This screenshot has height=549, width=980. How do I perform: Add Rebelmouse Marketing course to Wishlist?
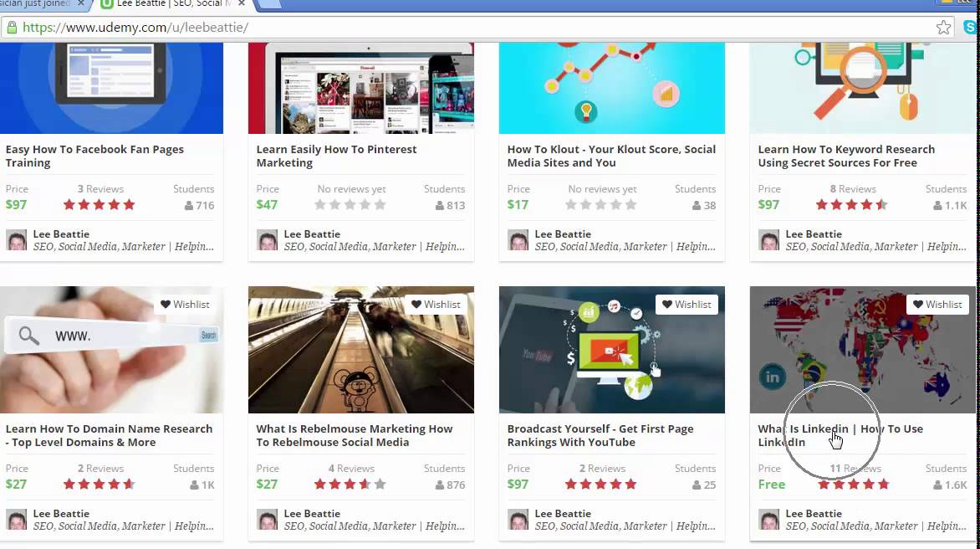(436, 305)
